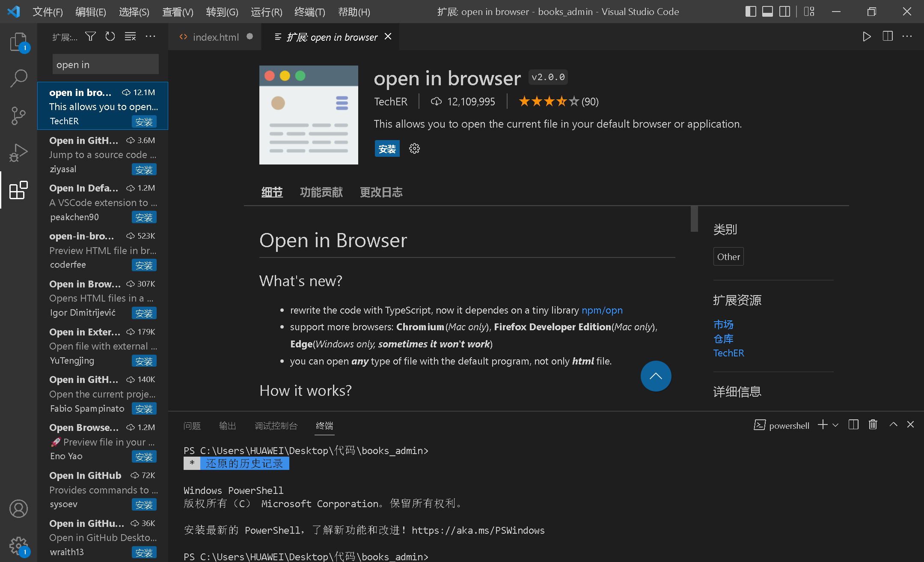Click the extensions search input field

point(105,64)
